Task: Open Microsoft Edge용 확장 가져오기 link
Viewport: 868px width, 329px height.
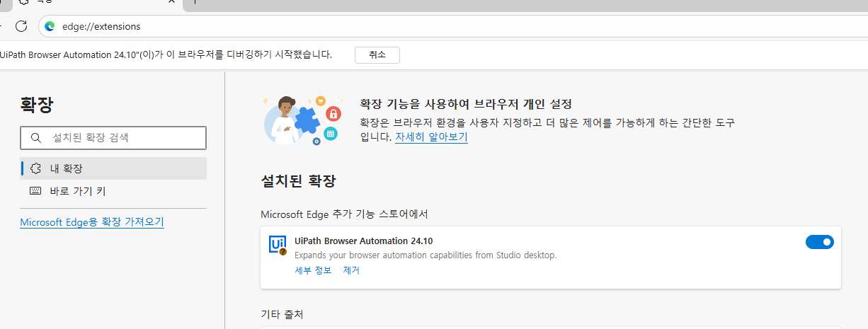Action: coord(92,222)
